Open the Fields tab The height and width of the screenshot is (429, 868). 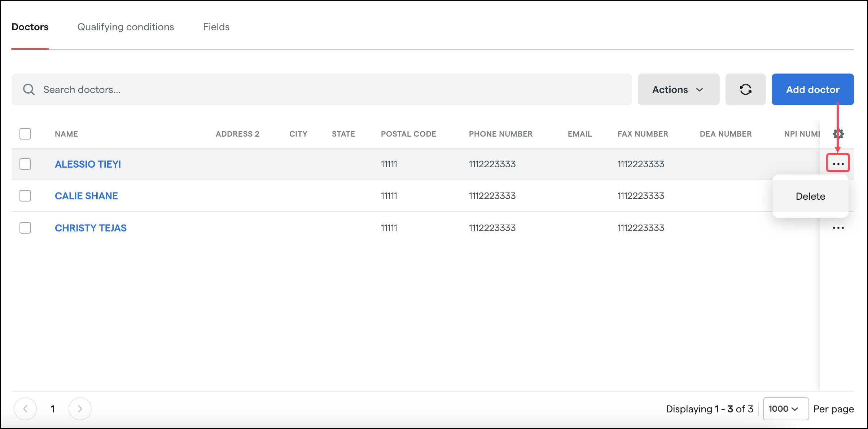pos(216,27)
